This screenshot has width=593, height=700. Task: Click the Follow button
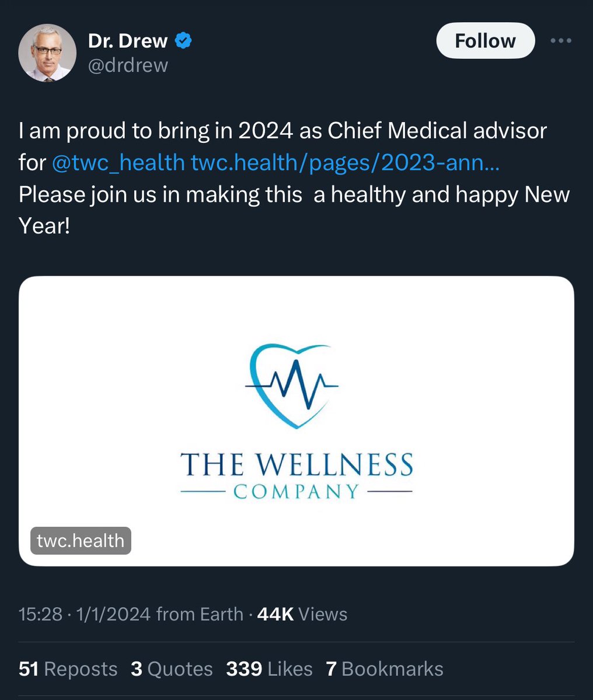(x=486, y=41)
